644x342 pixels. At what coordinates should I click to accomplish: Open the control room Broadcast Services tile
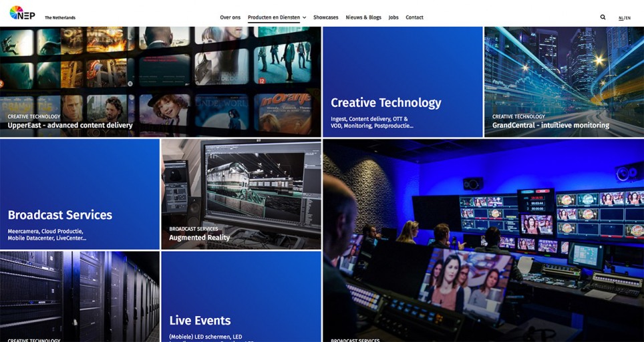click(x=484, y=240)
